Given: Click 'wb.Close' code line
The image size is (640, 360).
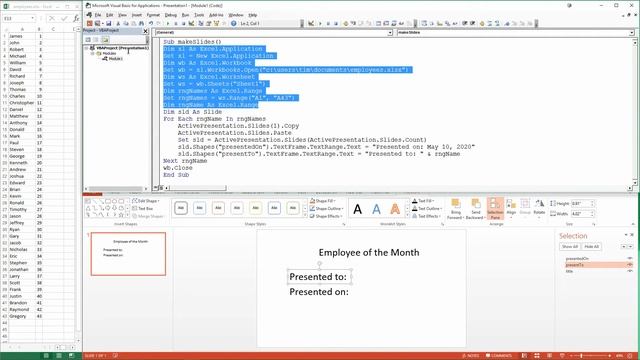Looking at the screenshot, I should pos(178,168).
